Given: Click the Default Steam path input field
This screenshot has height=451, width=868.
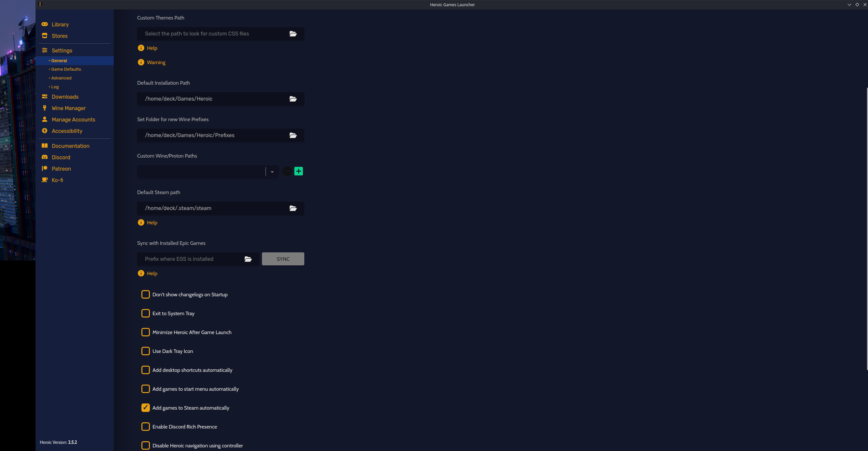Looking at the screenshot, I should (x=214, y=208).
